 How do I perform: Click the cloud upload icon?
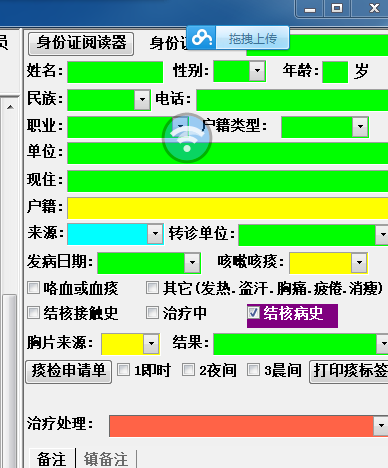[x=201, y=38]
